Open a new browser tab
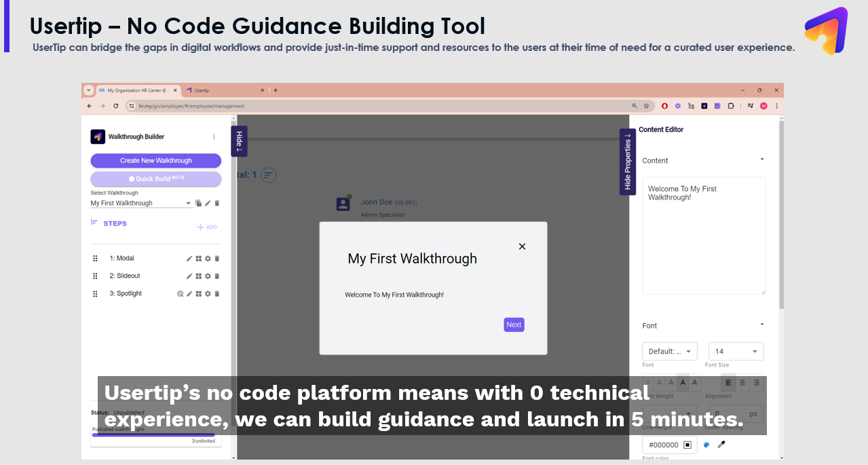Viewport: 868px width, 465px height. pyautogui.click(x=276, y=90)
